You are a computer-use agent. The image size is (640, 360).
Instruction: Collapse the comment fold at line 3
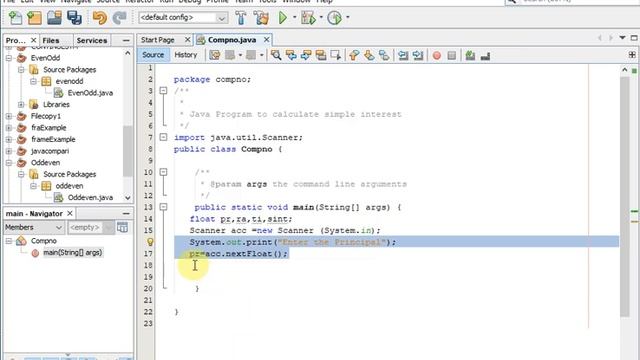(x=163, y=91)
